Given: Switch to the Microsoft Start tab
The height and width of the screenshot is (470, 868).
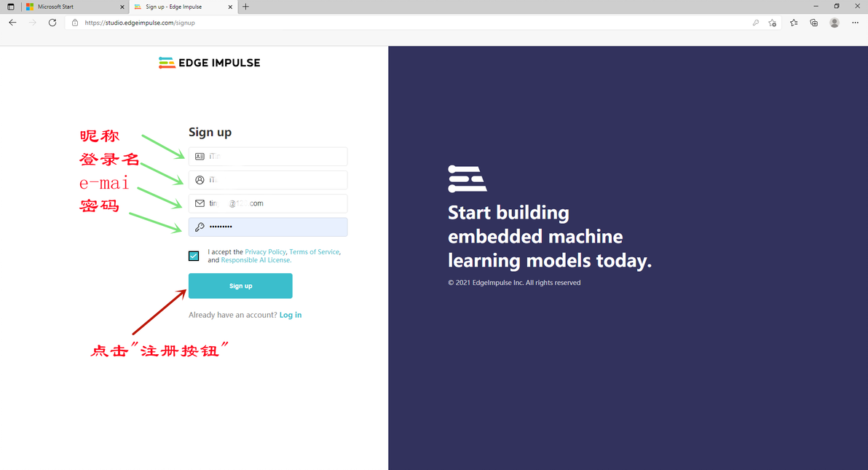Looking at the screenshot, I should tap(75, 7).
